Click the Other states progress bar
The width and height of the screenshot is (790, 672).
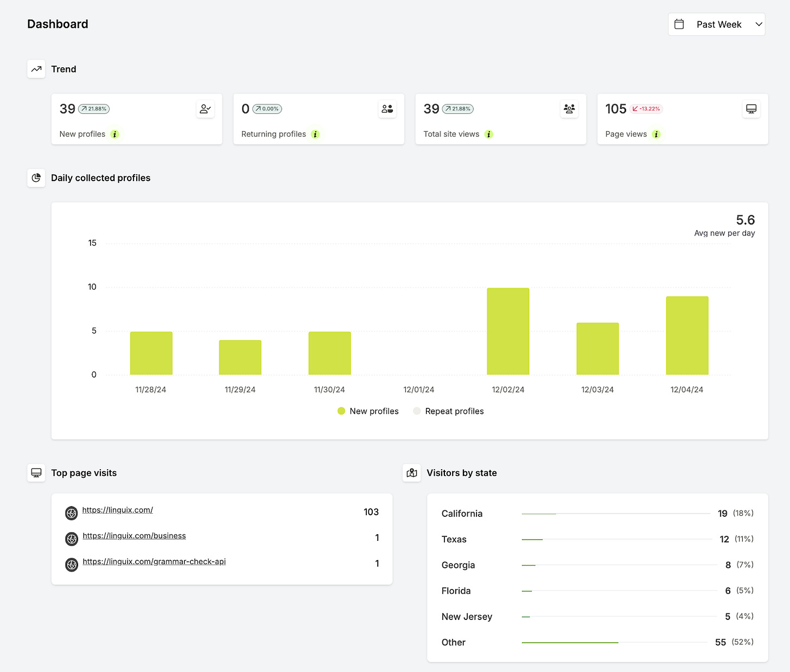[x=615, y=643]
